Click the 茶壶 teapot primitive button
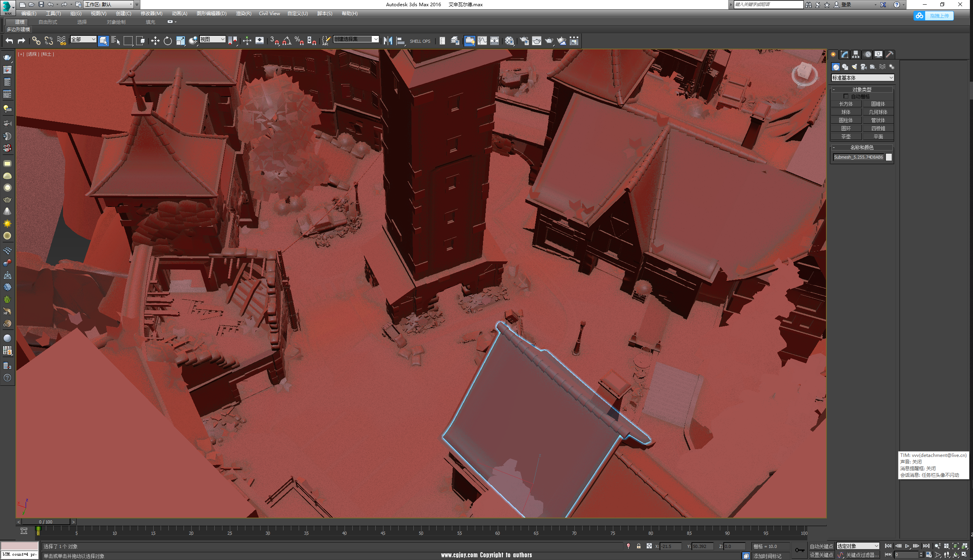The height and width of the screenshot is (560, 973). point(846,136)
